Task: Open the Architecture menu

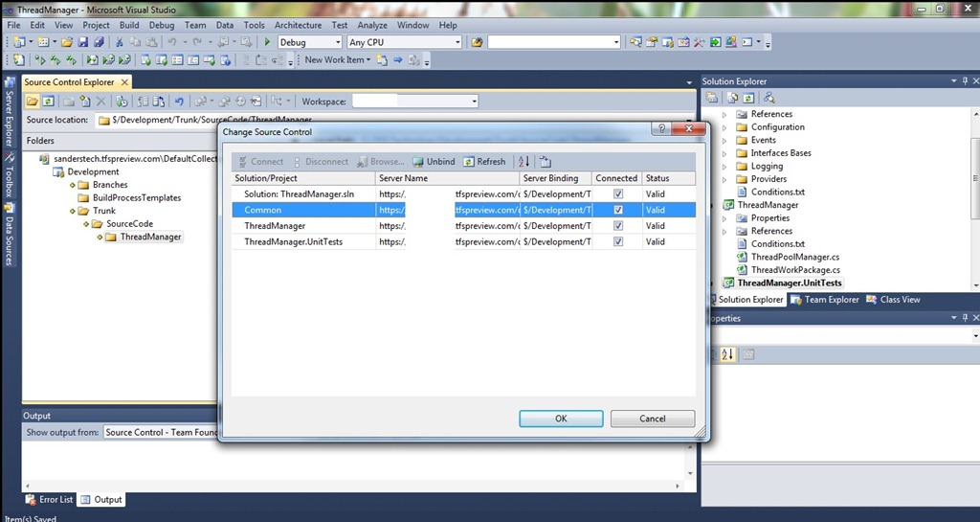Action: (x=298, y=25)
